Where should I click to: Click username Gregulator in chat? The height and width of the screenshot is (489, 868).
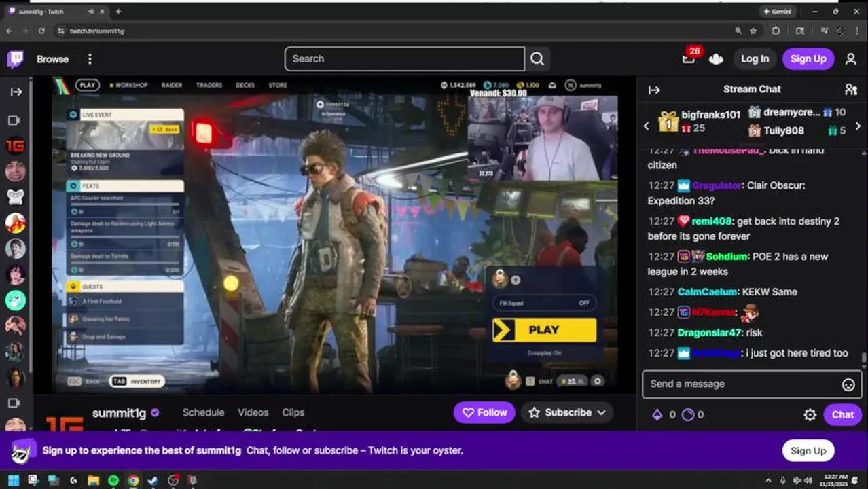(717, 185)
